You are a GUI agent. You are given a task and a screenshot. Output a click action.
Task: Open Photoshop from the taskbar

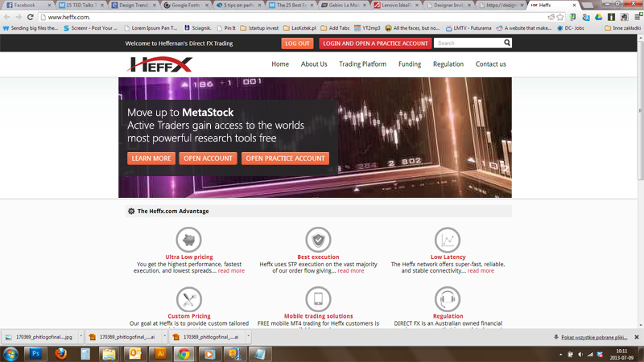point(35,353)
